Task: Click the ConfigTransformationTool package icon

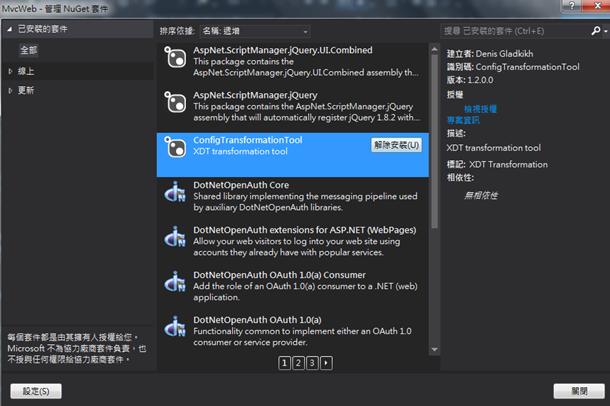Action: point(175,147)
